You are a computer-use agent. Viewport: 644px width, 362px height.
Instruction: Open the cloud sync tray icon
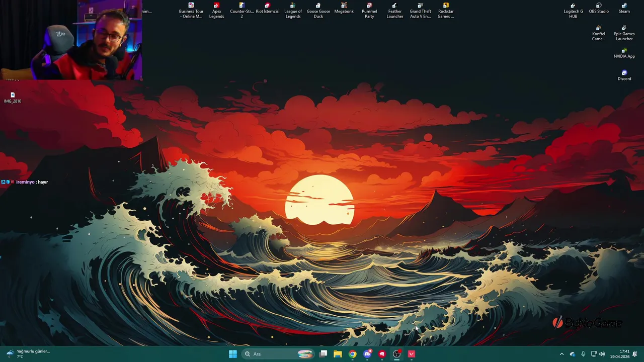tap(573, 354)
